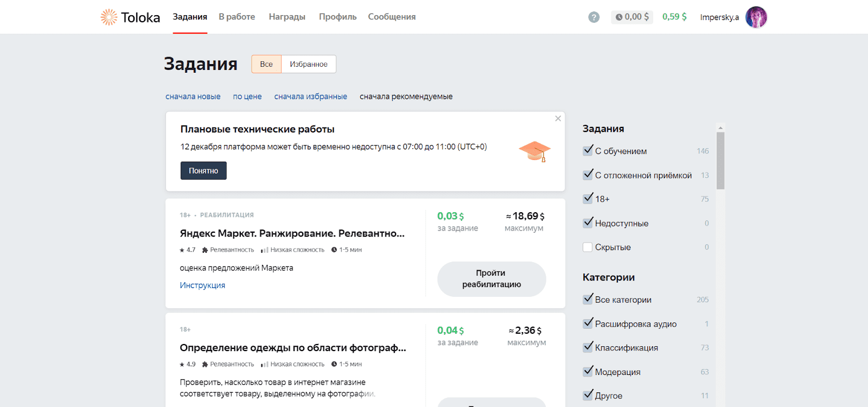This screenshot has height=407, width=868.
Task: Click the ≈ 18,69 $ maximum amount
Action: 525,216
